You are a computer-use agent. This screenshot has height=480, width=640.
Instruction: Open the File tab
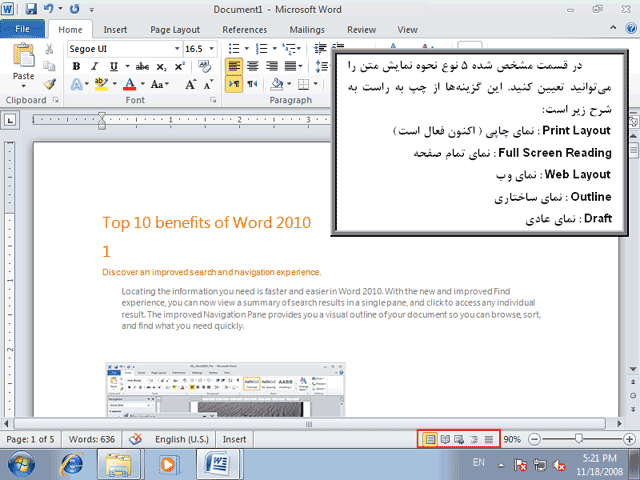tap(22, 29)
